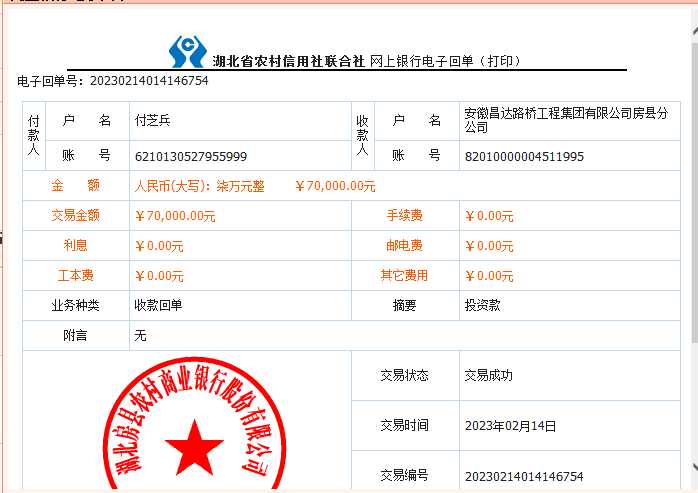Select payee account number 82010000004511995
Image resolution: width=698 pixels, height=493 pixels.
tap(524, 156)
